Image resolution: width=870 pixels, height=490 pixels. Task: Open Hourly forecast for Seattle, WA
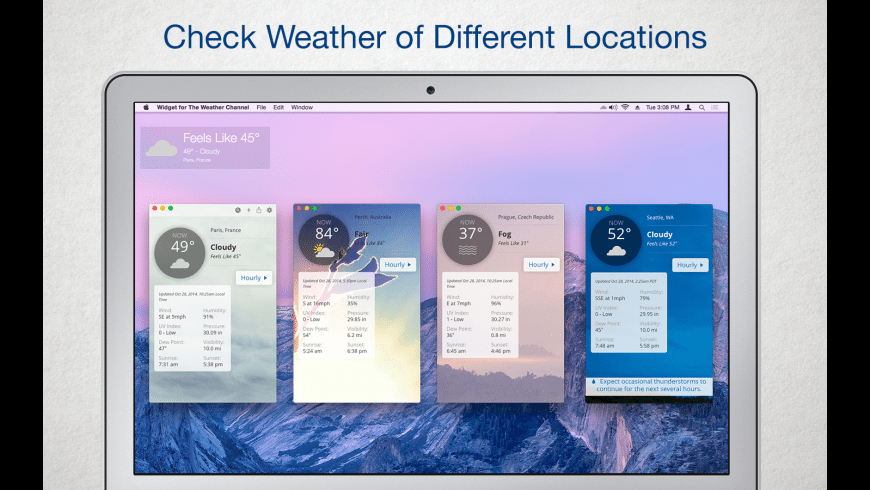(x=690, y=265)
